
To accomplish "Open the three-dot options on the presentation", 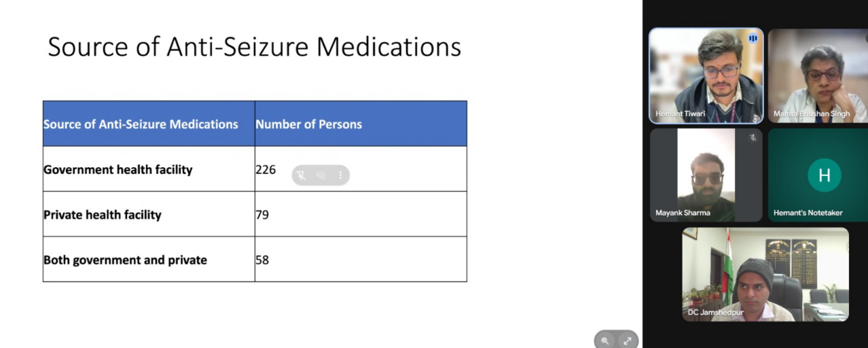I will 340,175.
